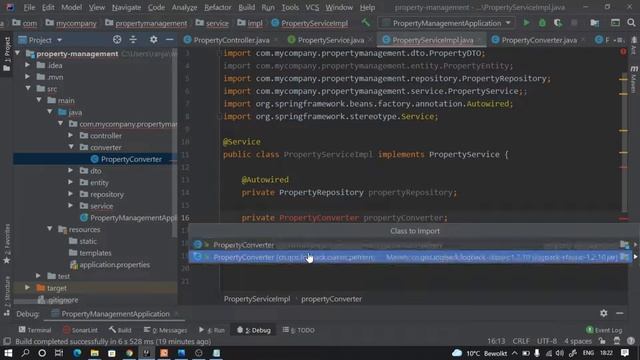Open the Navigate menu
Viewport: 640px width, 360px height.
click(x=126, y=7)
